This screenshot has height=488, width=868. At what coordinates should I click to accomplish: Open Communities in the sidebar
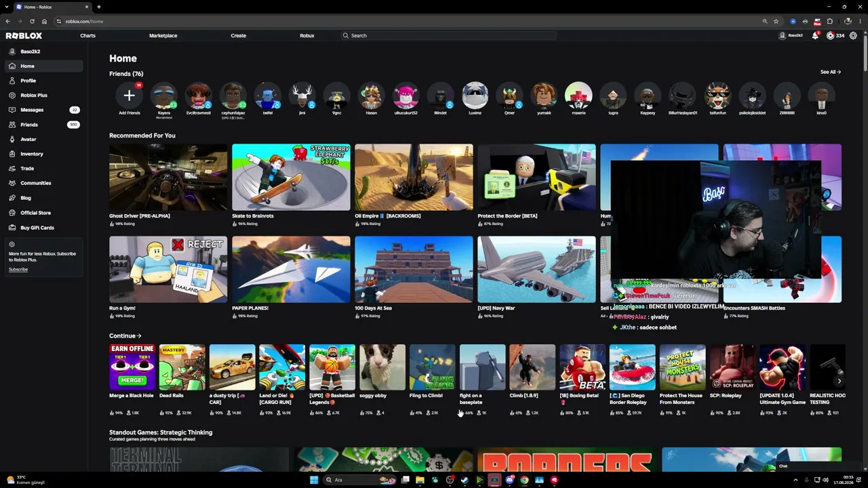coord(43,183)
